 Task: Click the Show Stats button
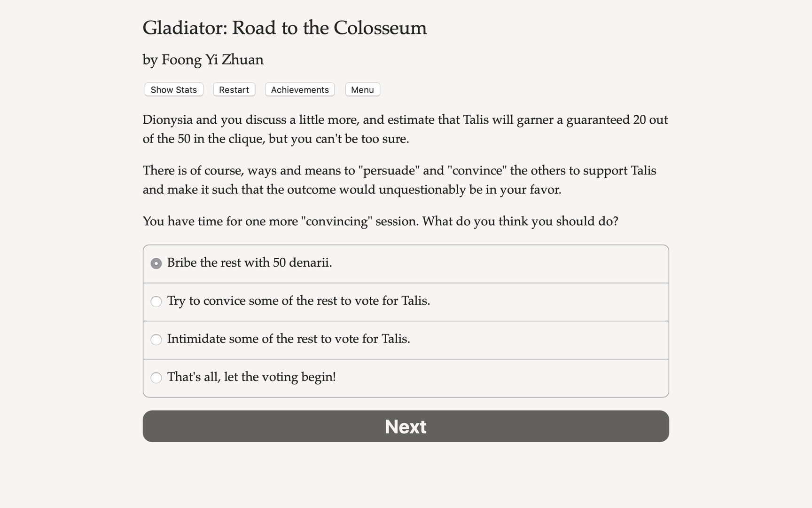coord(173,89)
